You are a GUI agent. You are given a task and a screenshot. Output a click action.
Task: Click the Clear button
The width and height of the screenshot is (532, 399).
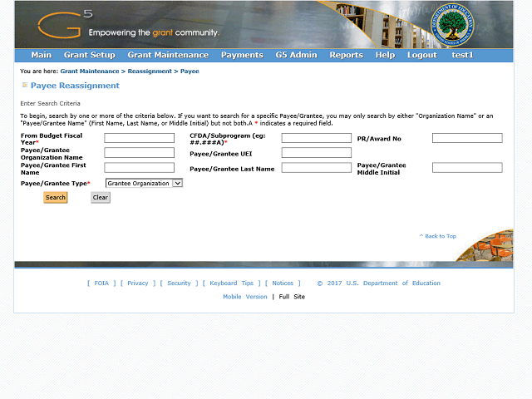pos(101,198)
